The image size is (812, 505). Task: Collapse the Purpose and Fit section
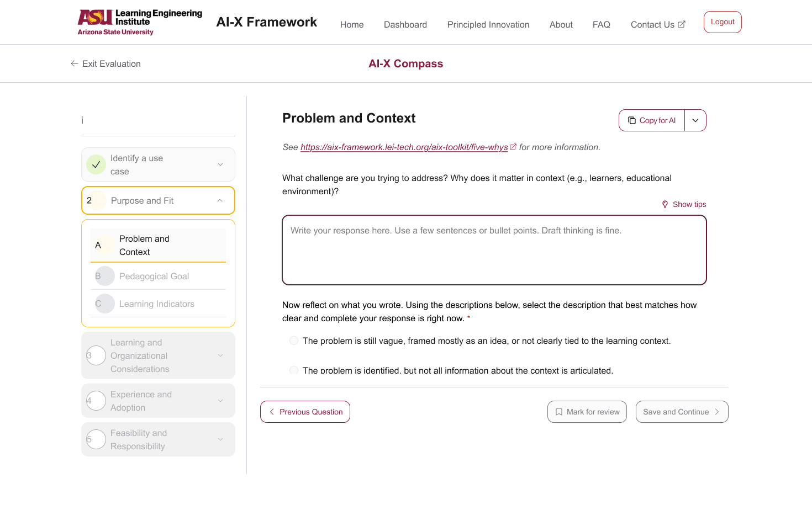point(220,200)
